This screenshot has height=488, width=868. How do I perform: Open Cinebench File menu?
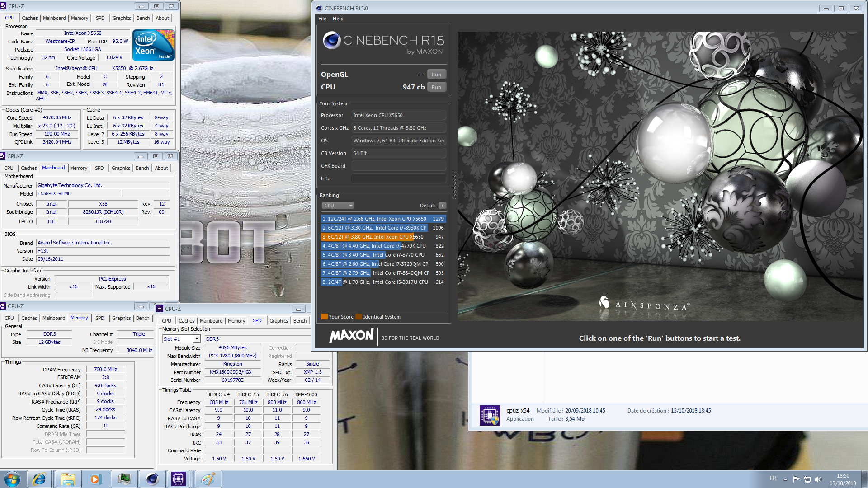coord(322,19)
